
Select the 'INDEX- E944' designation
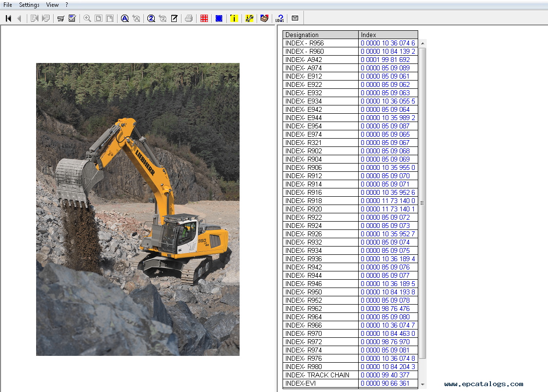[304, 118]
